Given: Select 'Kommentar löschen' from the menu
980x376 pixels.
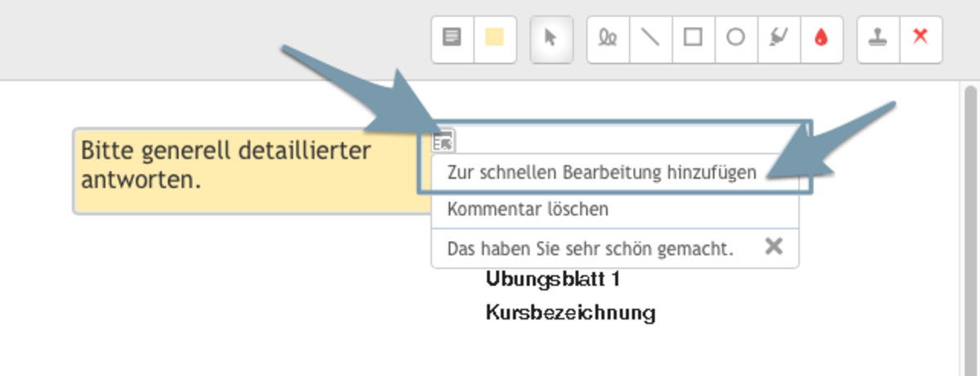Looking at the screenshot, I should coord(528,209).
